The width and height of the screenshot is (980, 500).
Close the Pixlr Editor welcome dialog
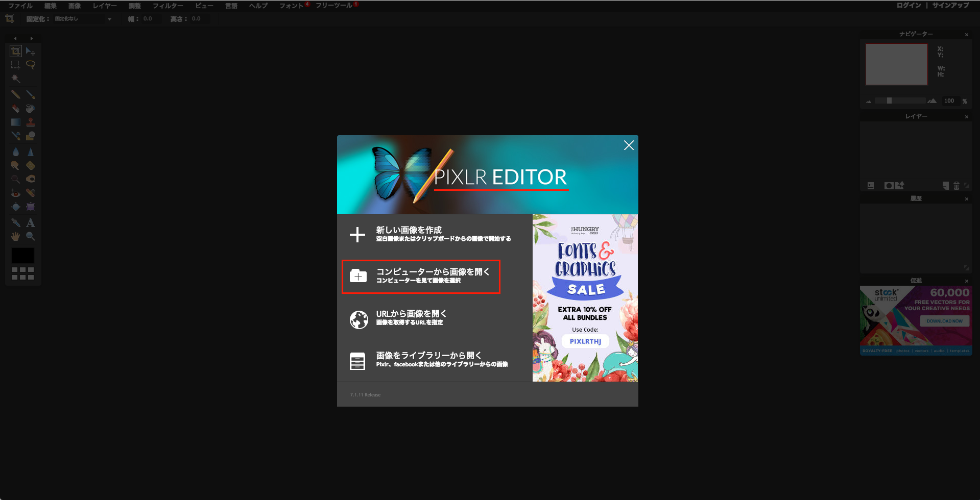[x=629, y=145]
